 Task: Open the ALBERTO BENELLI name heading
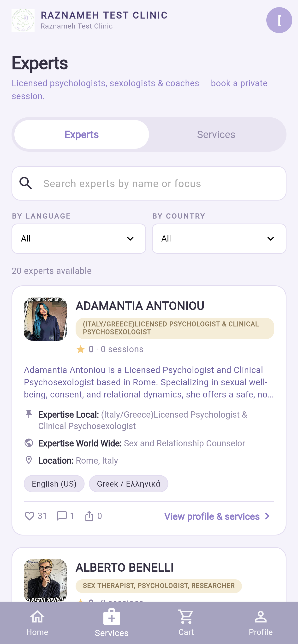[x=125, y=567]
